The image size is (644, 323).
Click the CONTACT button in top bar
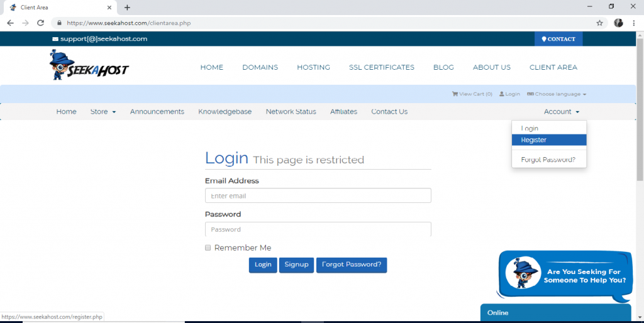[558, 39]
